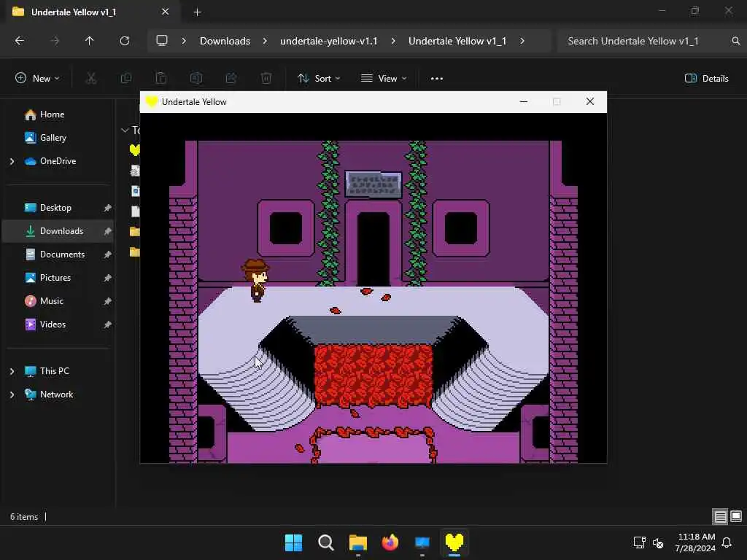Open the See more ellipsis menu

point(437,79)
